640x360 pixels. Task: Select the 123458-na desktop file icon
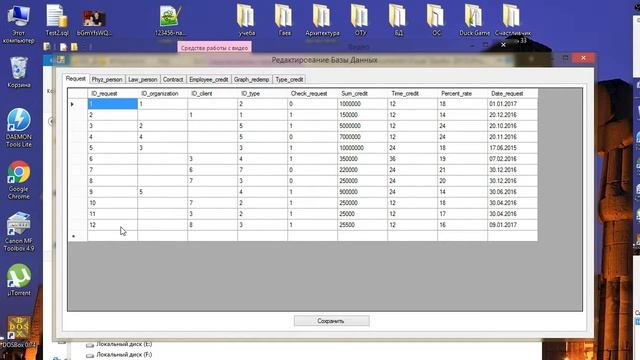click(171, 20)
